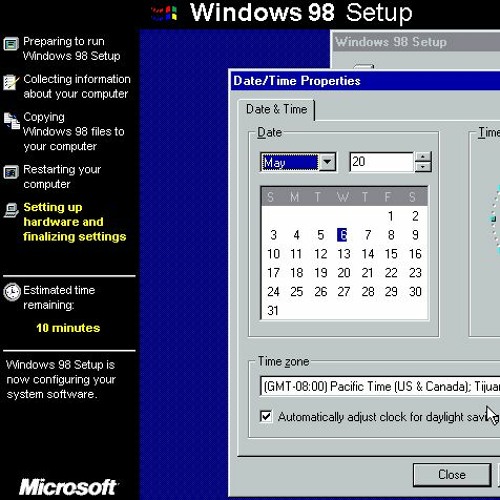
Task: Click the Windows flag logo in header
Action: (164, 14)
